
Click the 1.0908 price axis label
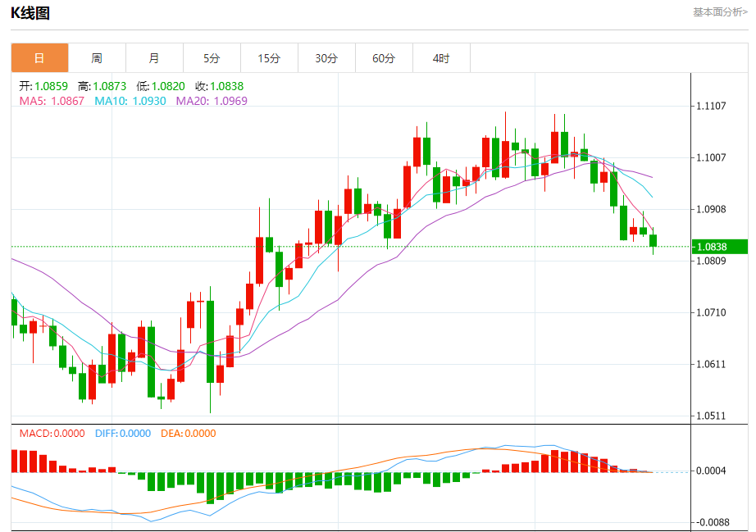tap(711, 209)
